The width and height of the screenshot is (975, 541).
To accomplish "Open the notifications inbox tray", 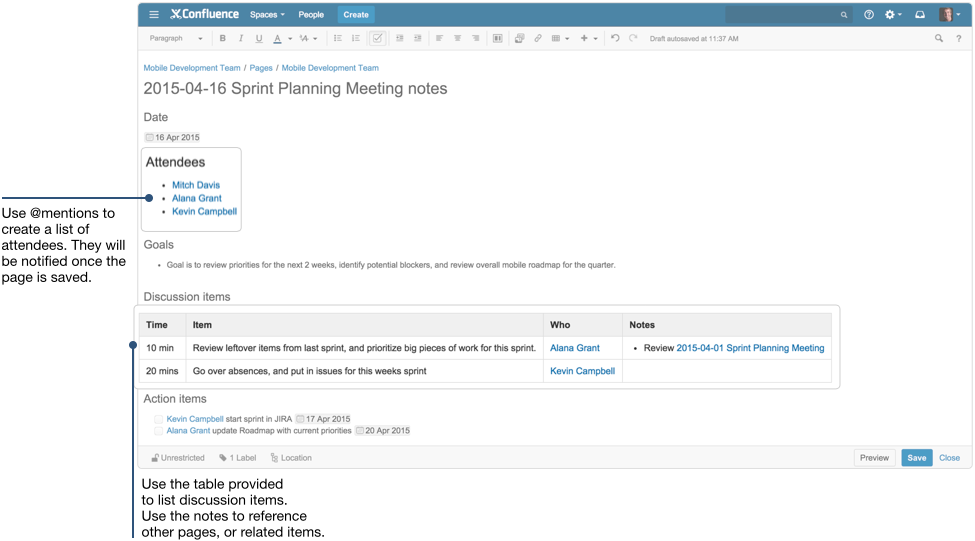I will (920, 14).
